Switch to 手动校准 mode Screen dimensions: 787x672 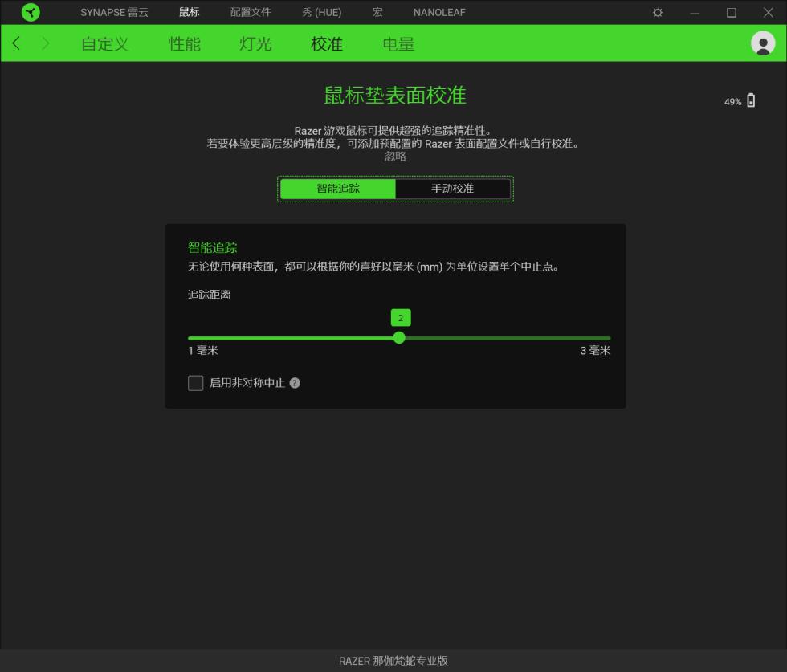coord(454,189)
